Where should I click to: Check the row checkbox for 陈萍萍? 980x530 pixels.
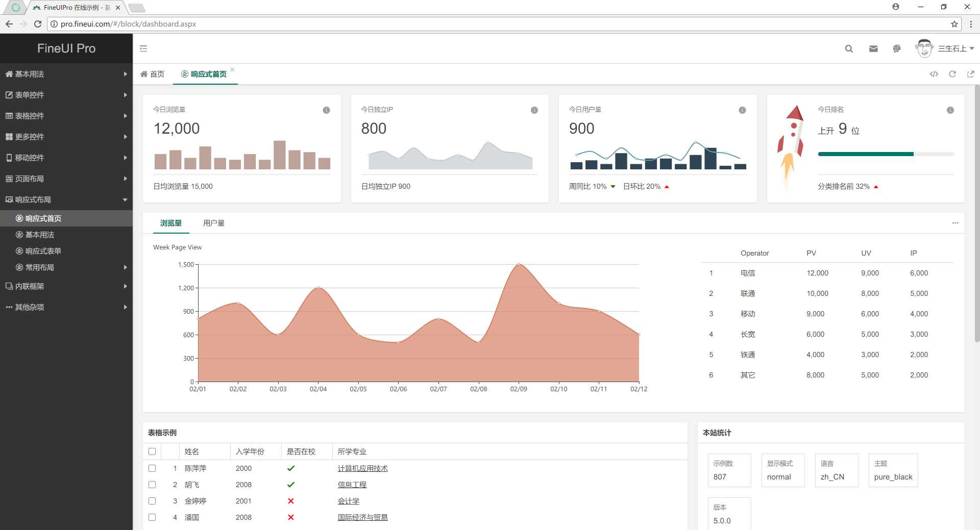[152, 468]
